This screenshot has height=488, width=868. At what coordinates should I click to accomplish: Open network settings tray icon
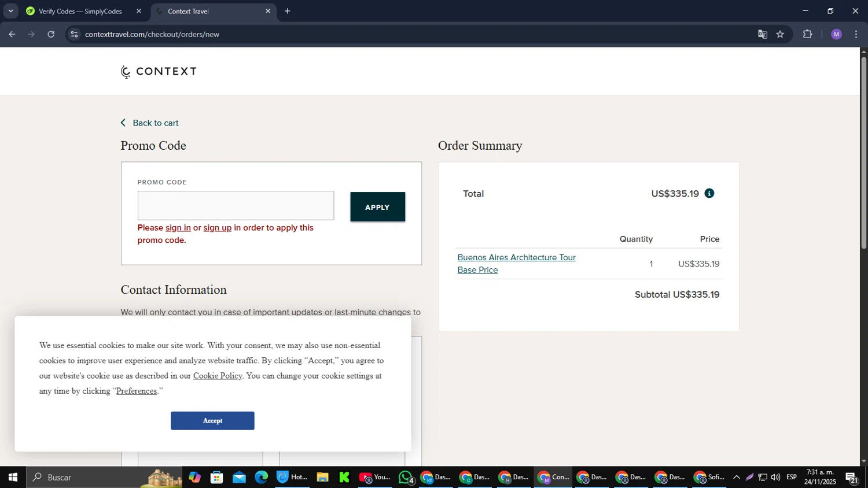click(763, 477)
